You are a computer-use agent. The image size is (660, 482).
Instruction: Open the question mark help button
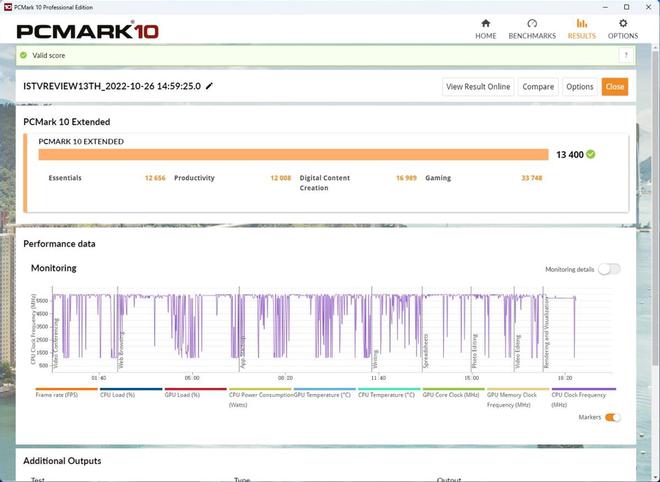coord(626,55)
